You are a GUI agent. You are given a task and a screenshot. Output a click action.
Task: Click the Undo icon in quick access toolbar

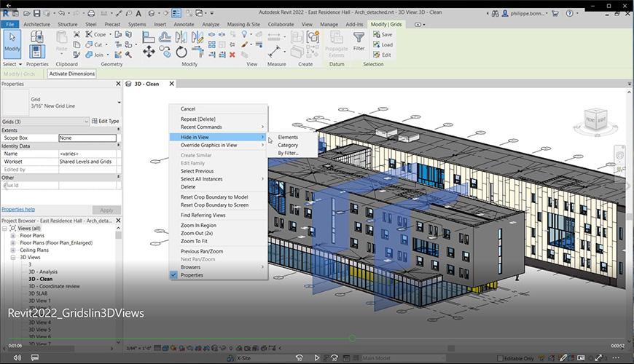coord(61,13)
